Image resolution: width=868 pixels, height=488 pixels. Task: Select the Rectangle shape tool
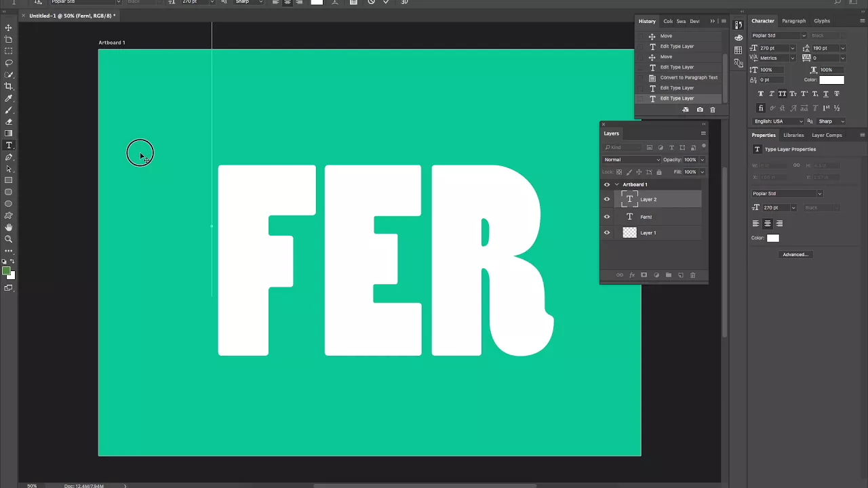coord(9,180)
